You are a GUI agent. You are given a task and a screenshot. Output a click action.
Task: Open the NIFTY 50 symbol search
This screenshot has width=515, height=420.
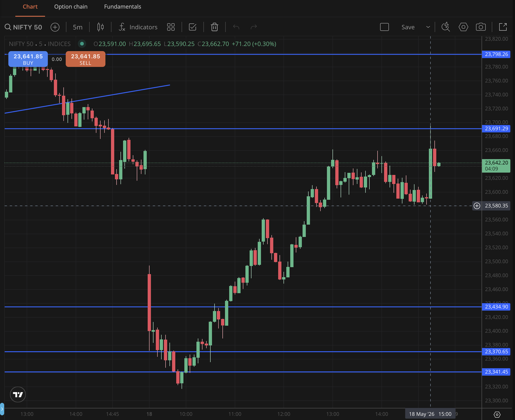click(24, 27)
